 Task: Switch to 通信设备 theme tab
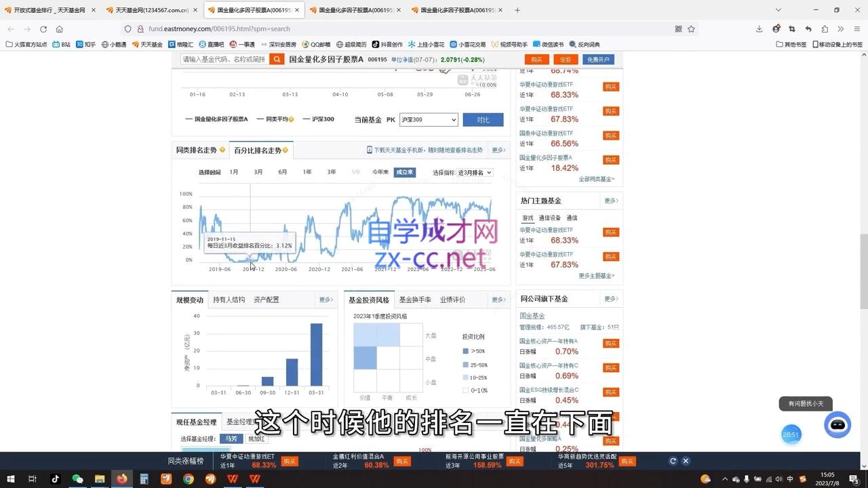pyautogui.click(x=549, y=218)
